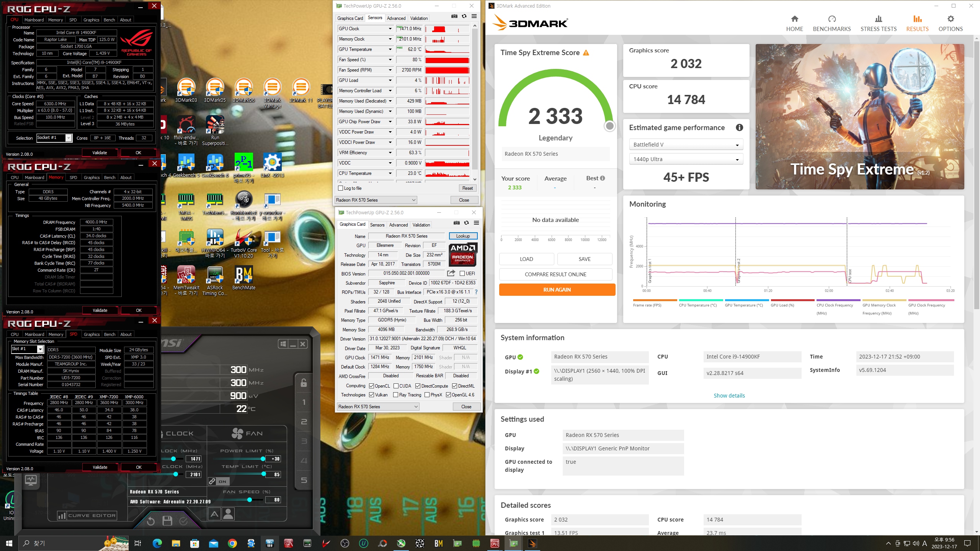Open the HWiNFO64 desktop shortcut
Viewport: 980px width, 551px height.
tap(215, 243)
